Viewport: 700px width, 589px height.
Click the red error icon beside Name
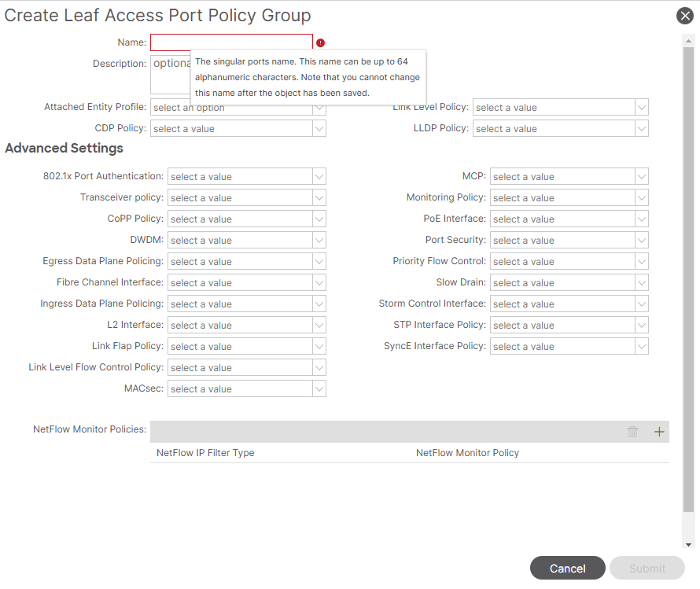[320, 43]
